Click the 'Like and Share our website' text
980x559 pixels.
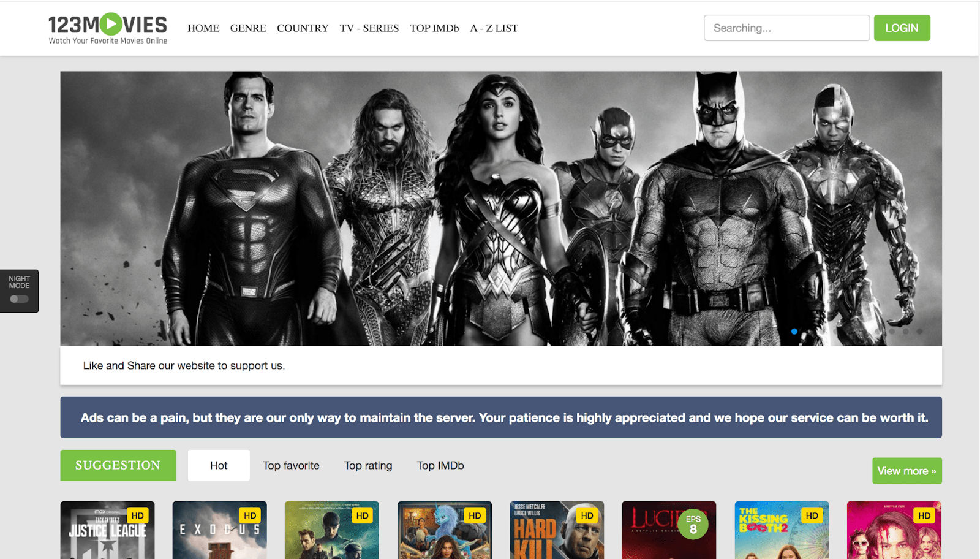(x=184, y=366)
